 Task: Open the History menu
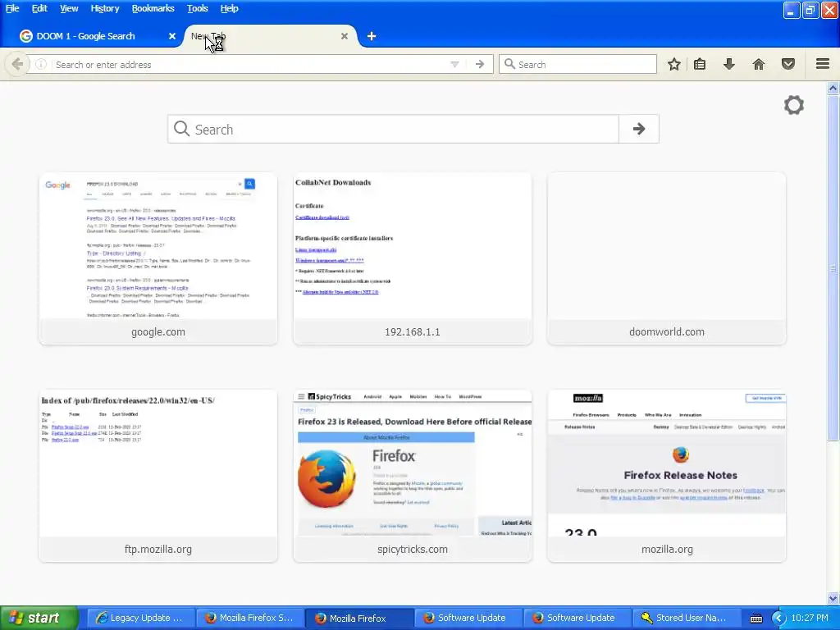[x=104, y=8]
